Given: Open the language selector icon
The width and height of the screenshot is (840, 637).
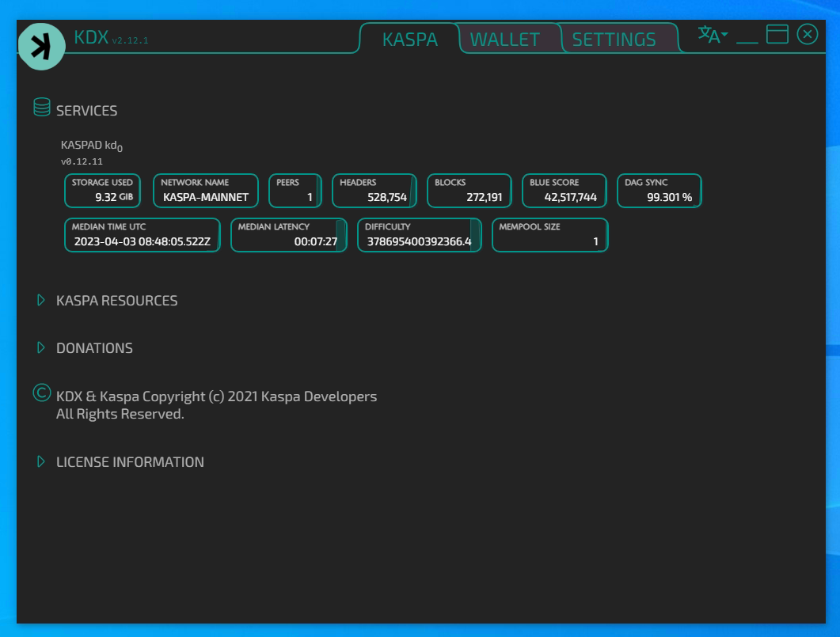Looking at the screenshot, I should 713,35.
